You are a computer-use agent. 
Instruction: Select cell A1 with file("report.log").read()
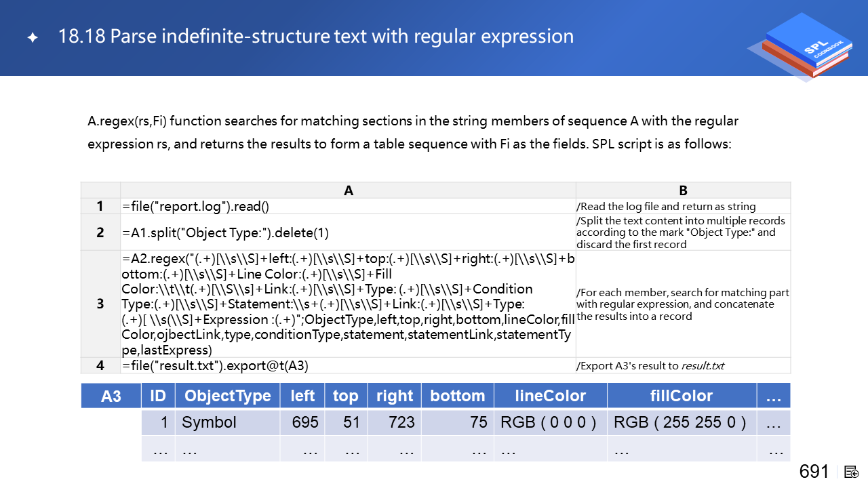pos(348,206)
